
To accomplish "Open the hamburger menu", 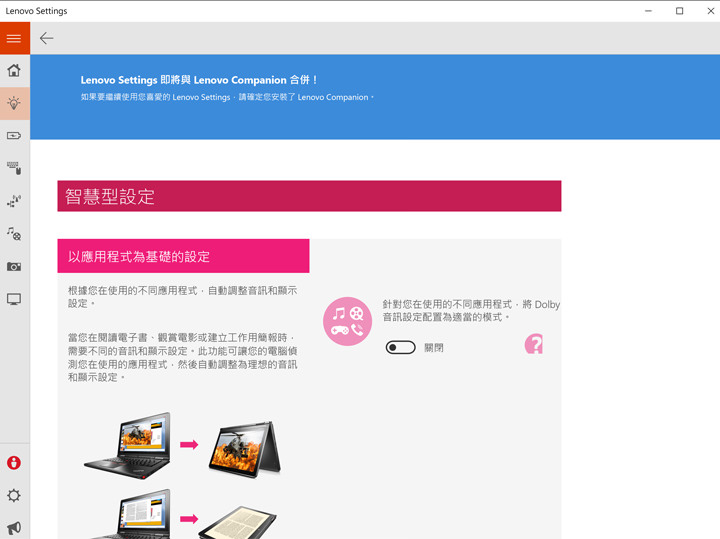I will tap(15, 38).
